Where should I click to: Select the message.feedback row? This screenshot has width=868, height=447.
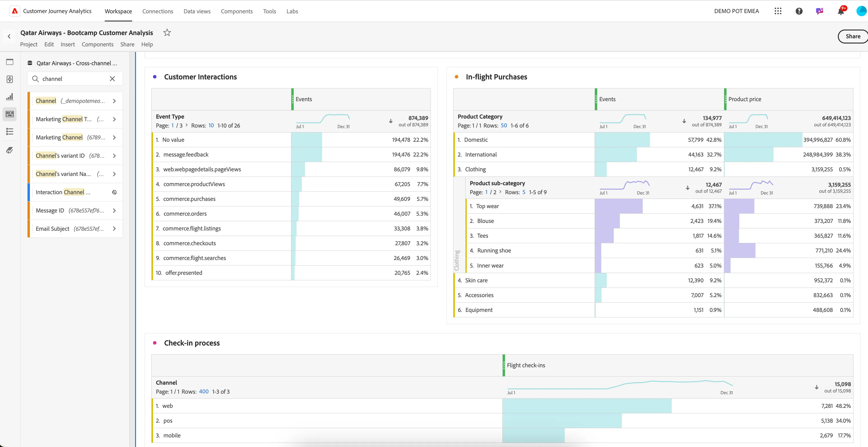291,154
